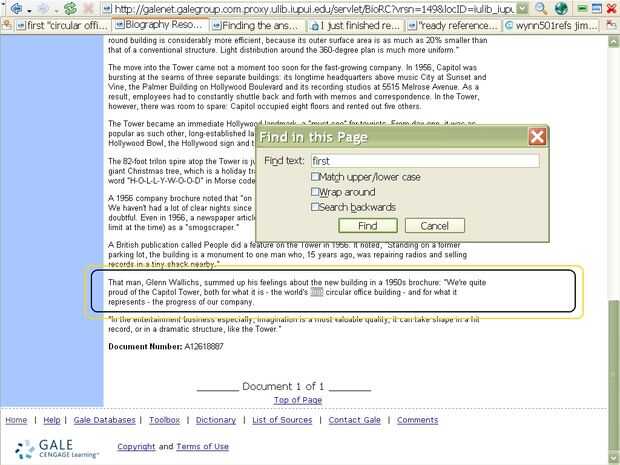620x465 pixels.
Task: Close the Find in this Page dialog
Action: point(537,137)
